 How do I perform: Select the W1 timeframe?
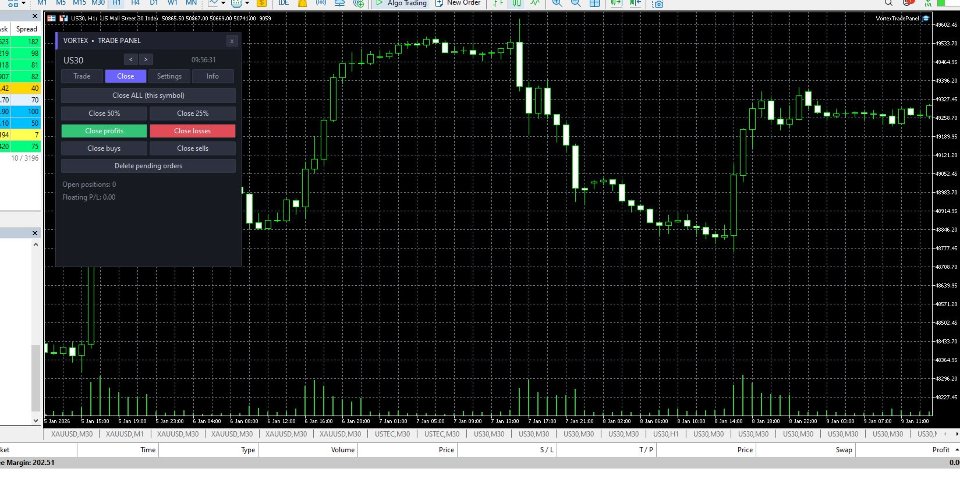[x=173, y=3]
